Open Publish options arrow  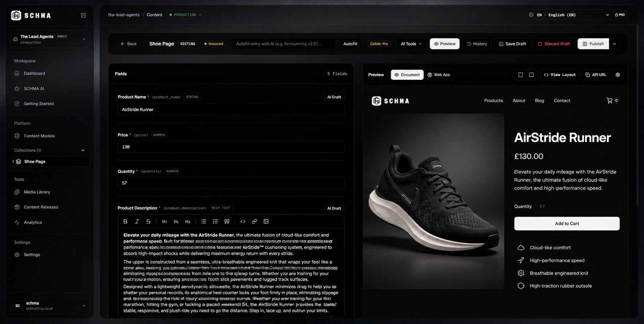[x=615, y=44]
